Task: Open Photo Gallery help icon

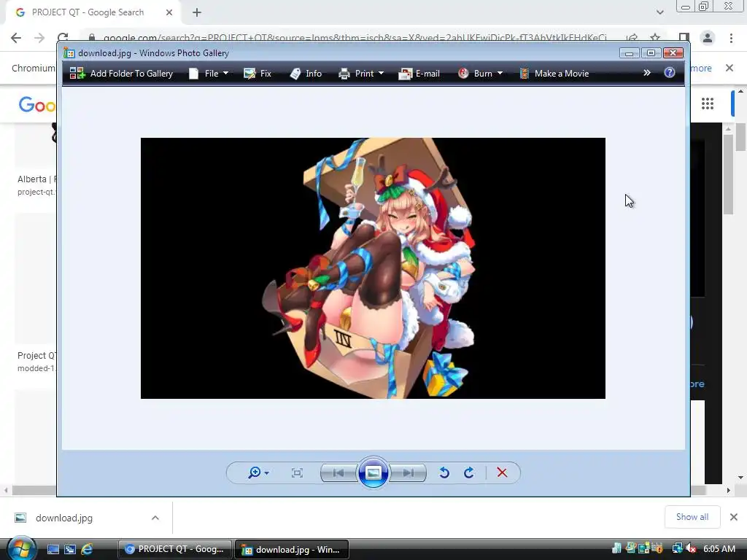Action: point(670,72)
